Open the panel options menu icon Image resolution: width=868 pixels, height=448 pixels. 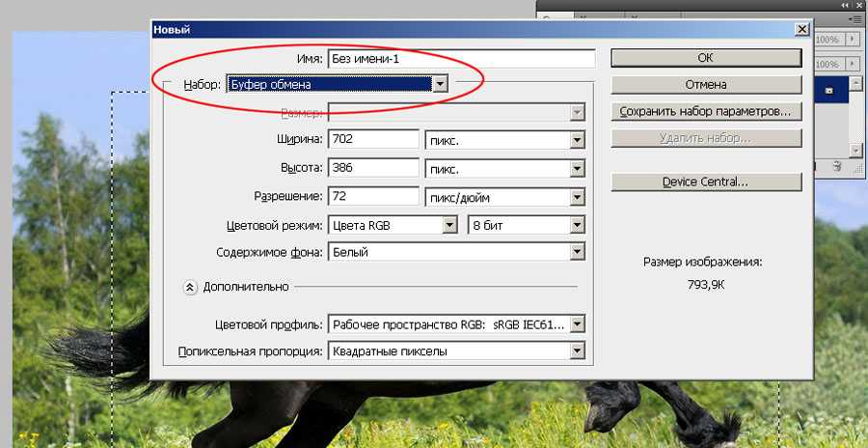856,17
